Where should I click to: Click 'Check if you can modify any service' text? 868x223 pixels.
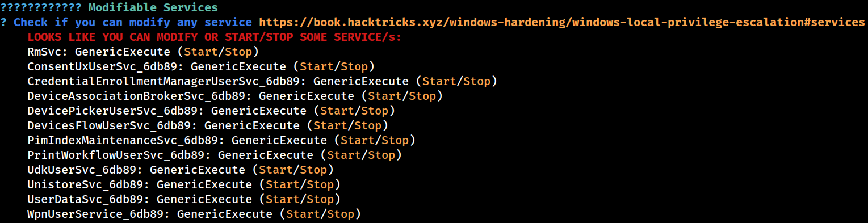[133, 23]
